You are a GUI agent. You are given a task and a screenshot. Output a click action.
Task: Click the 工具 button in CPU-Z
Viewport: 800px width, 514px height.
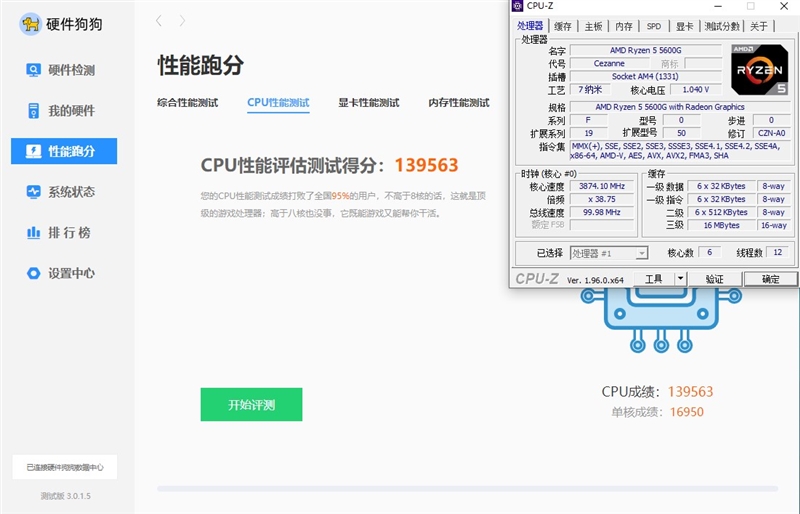654,279
